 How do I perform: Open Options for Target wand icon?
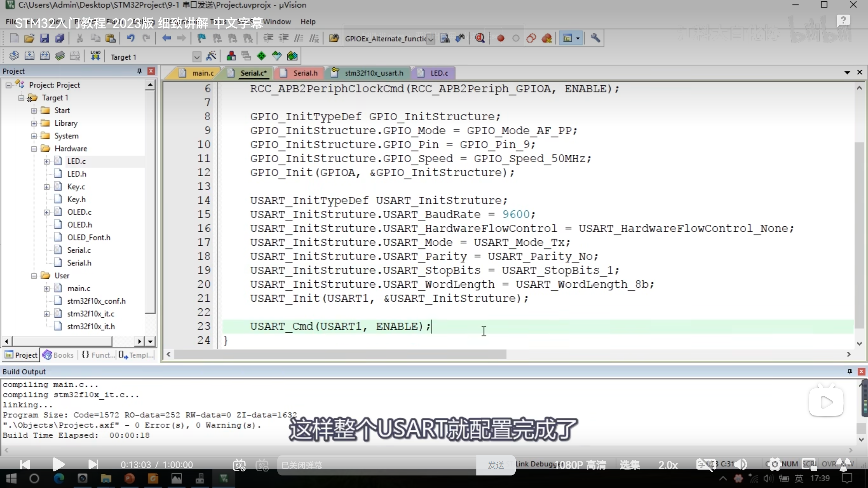(x=211, y=56)
